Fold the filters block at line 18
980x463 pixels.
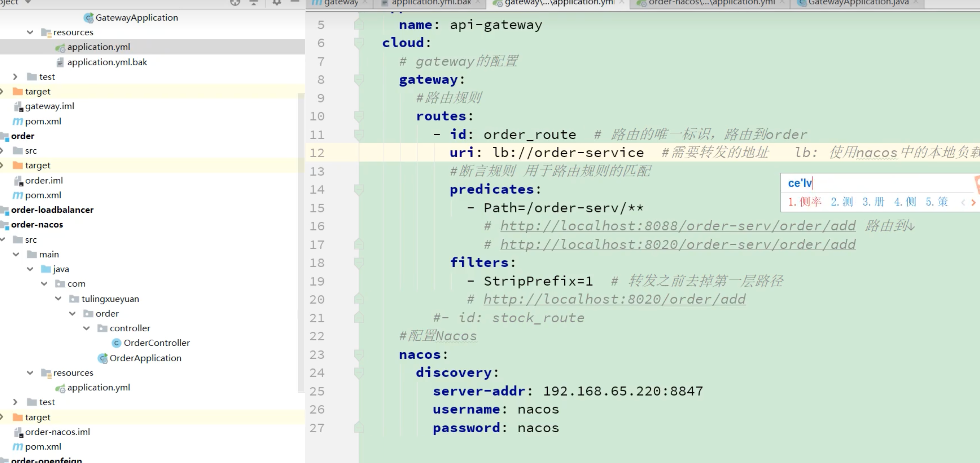point(358,262)
